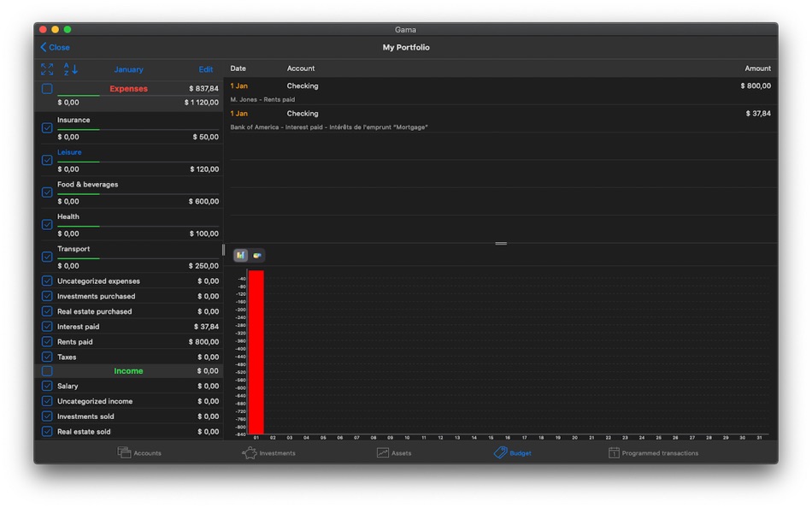Click the $ 600,00 Food budget value

(203, 201)
